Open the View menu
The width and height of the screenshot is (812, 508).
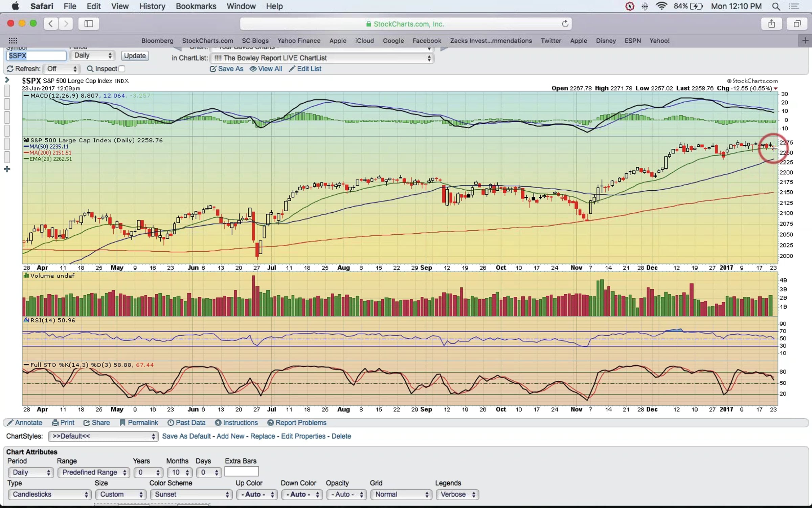coord(120,6)
